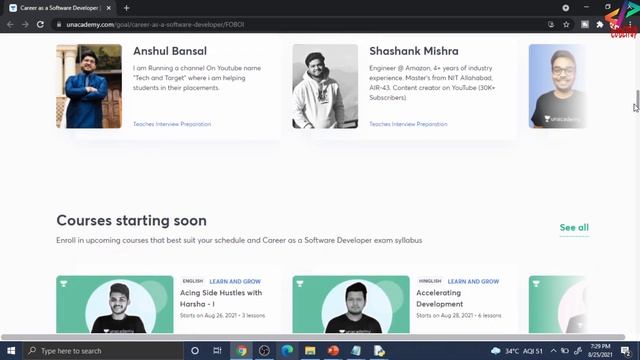This screenshot has height=360, width=640.
Task: Open the Windows Start menu
Action: pyautogui.click(x=11, y=351)
